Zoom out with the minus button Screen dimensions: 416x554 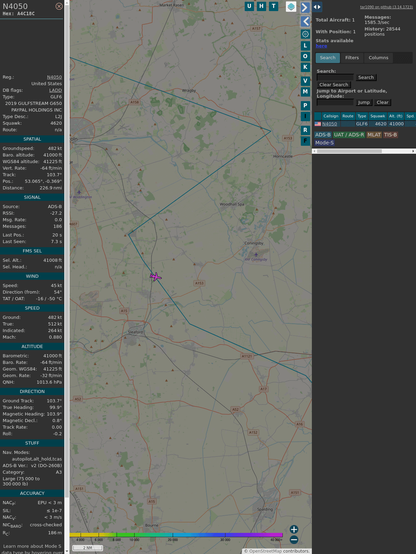pyautogui.click(x=294, y=540)
